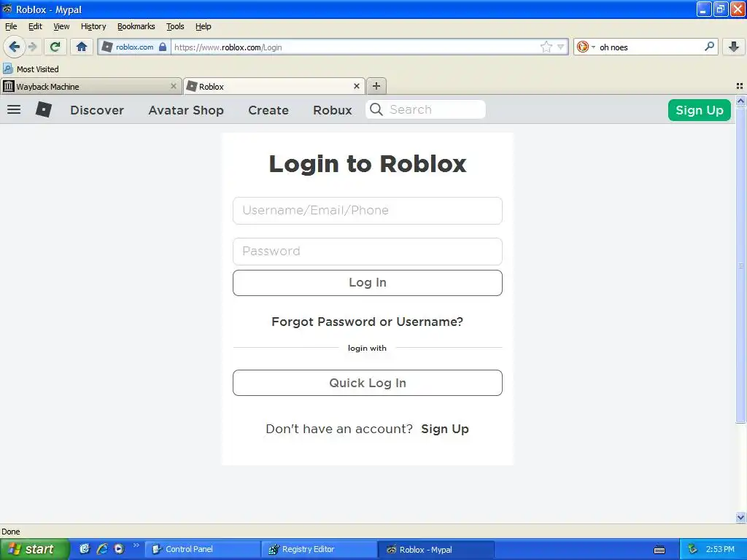The width and height of the screenshot is (747, 560).
Task: Click the roblox.com site identity button
Action: [134, 47]
